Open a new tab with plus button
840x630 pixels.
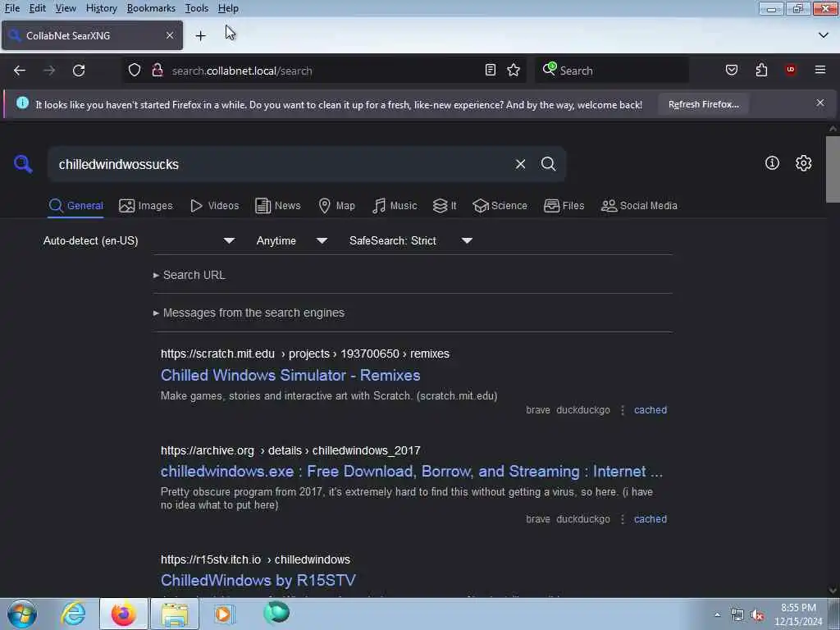(x=201, y=36)
